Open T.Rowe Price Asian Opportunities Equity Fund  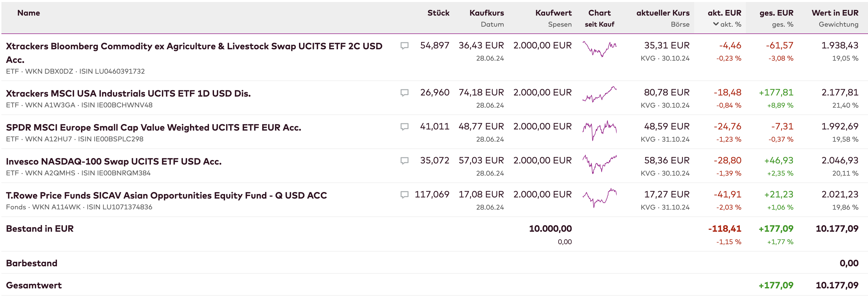(x=166, y=195)
